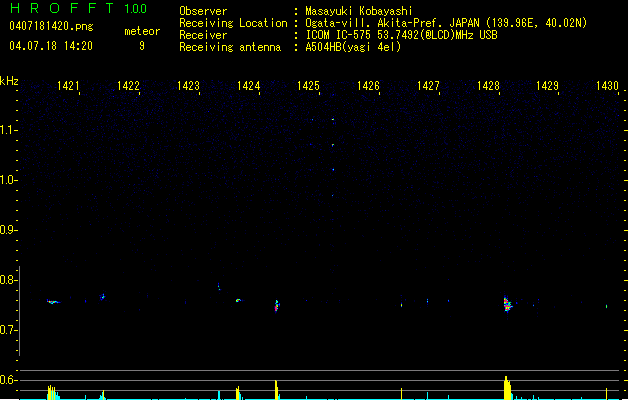
Task: Click the tallest yellow power bar after 1428
Action: tap(507, 388)
